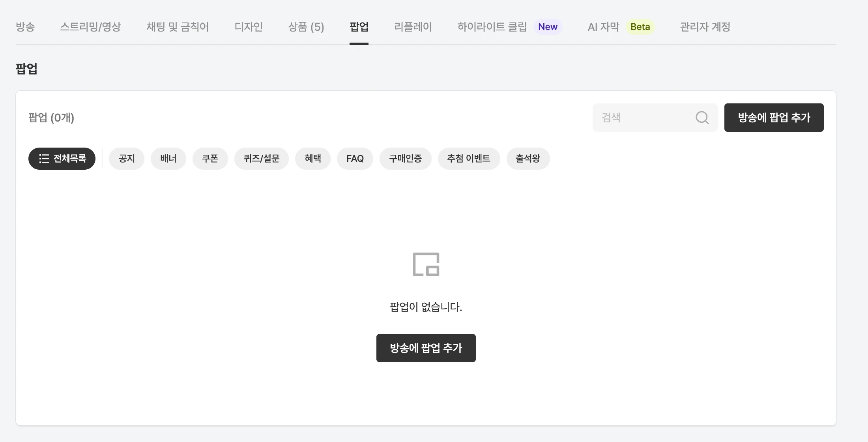The height and width of the screenshot is (442, 868).
Task: Click the center 방송에 팝업 추가 button
Action: pos(426,348)
